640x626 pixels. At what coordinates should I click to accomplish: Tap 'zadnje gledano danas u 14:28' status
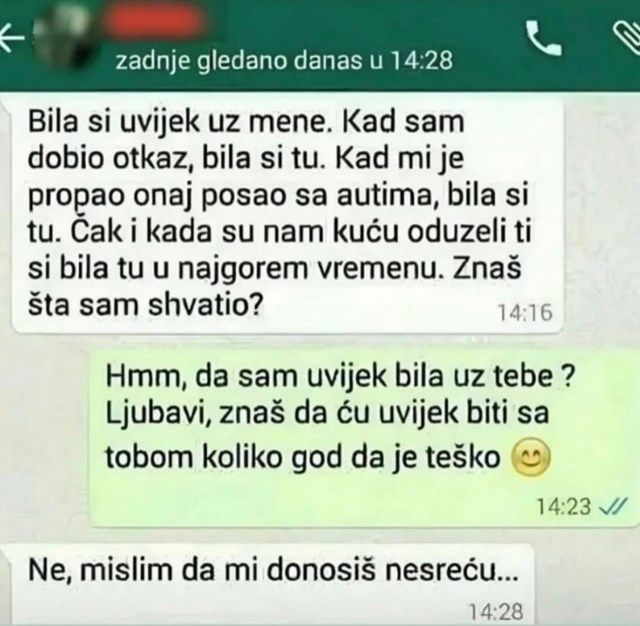pos(284,61)
